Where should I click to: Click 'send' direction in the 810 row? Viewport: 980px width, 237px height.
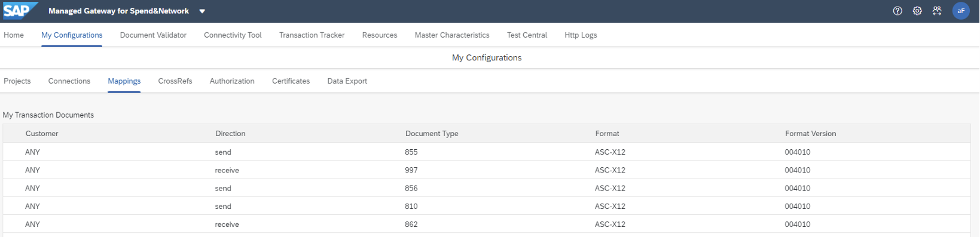223,207
